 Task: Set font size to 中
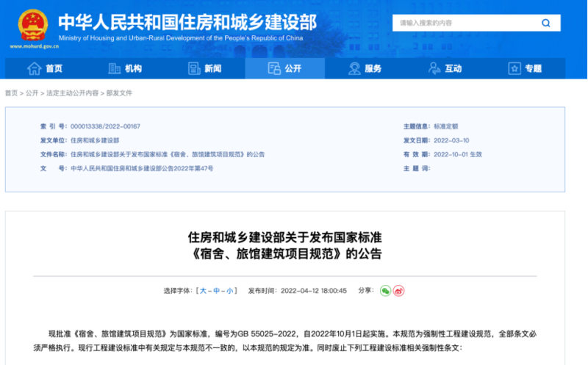(x=216, y=291)
